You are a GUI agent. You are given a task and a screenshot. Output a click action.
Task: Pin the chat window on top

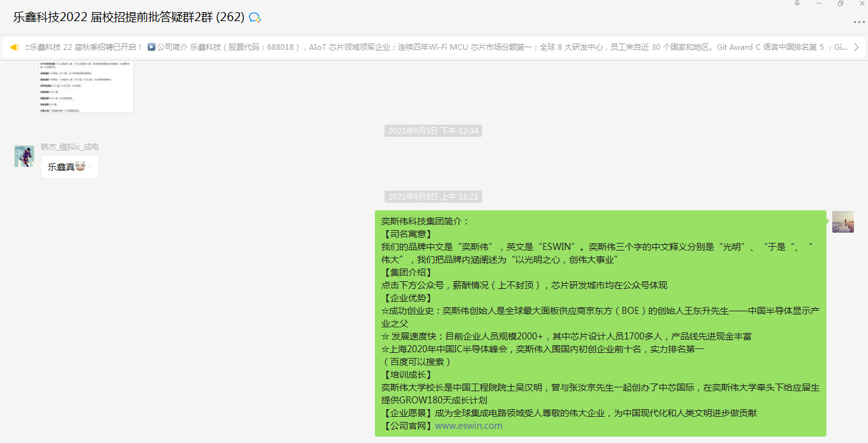[x=797, y=3]
